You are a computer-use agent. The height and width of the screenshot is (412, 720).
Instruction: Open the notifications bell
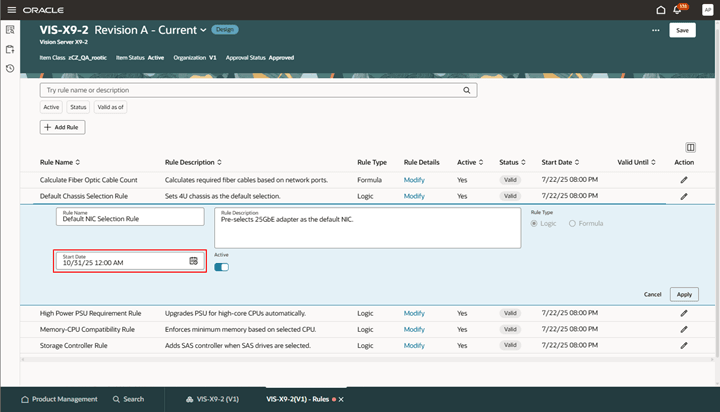677,10
